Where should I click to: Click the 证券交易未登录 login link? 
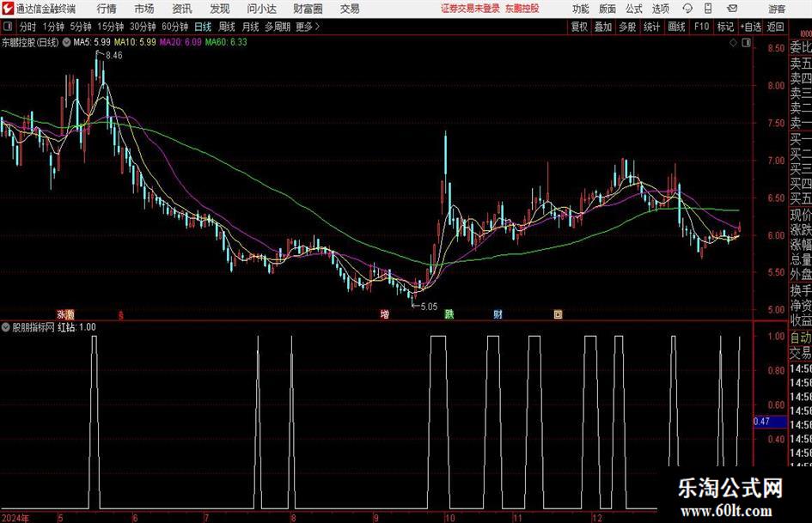click(x=471, y=9)
